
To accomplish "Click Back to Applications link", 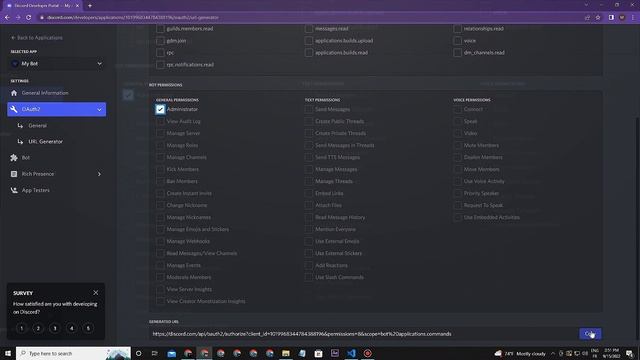I will (x=37, y=38).
